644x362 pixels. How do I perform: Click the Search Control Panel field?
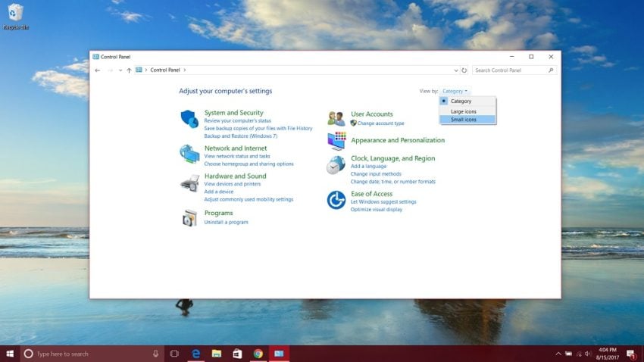point(514,70)
